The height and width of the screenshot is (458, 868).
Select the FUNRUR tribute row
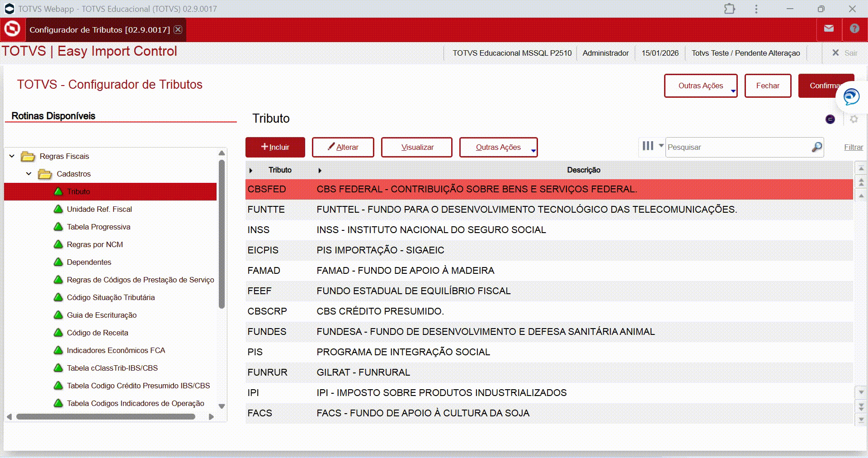(549, 372)
